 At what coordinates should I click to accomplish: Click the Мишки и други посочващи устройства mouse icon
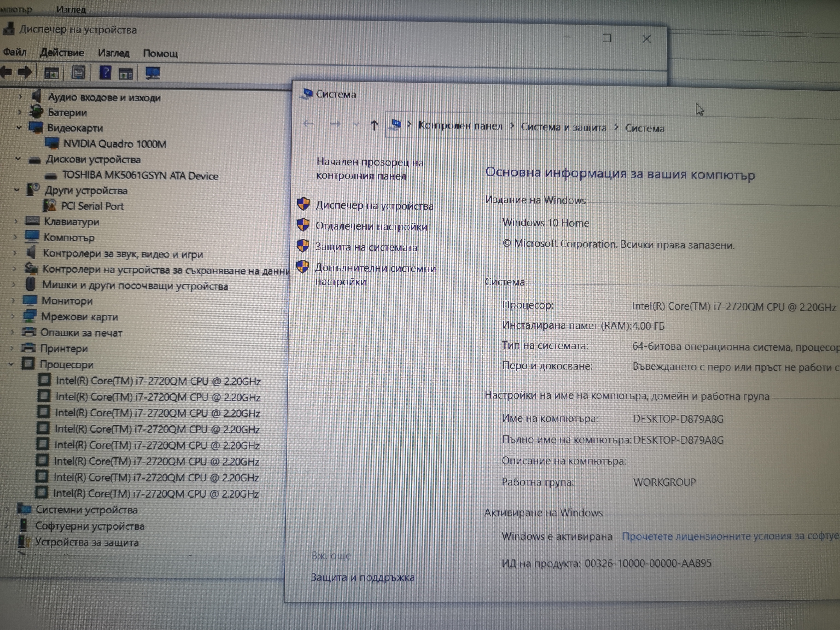[30, 284]
